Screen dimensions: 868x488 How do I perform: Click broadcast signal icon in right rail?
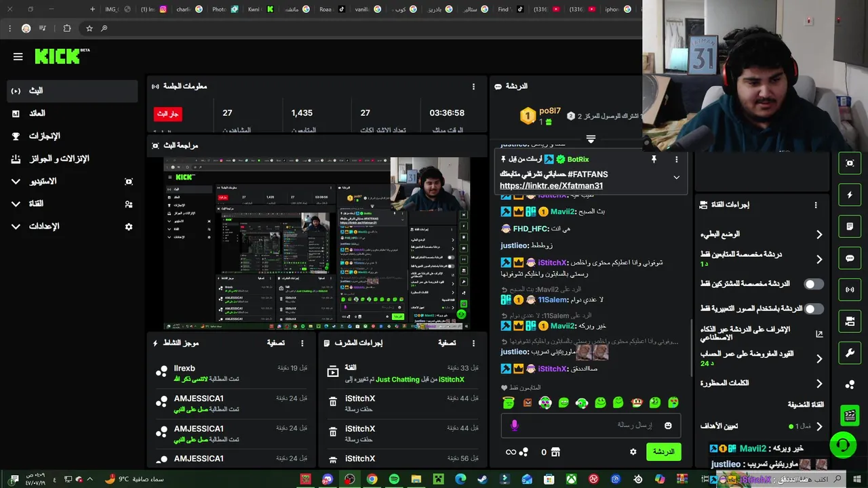coord(850,289)
